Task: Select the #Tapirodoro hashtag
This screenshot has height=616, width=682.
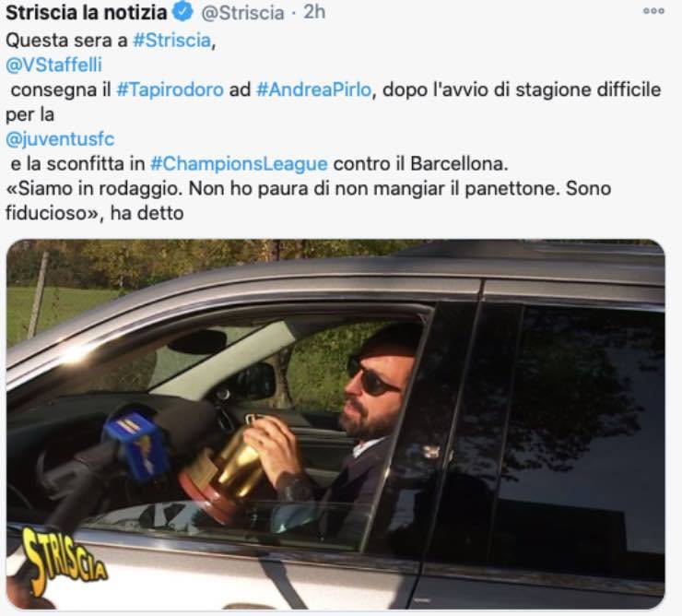Action: pyautogui.click(x=170, y=90)
